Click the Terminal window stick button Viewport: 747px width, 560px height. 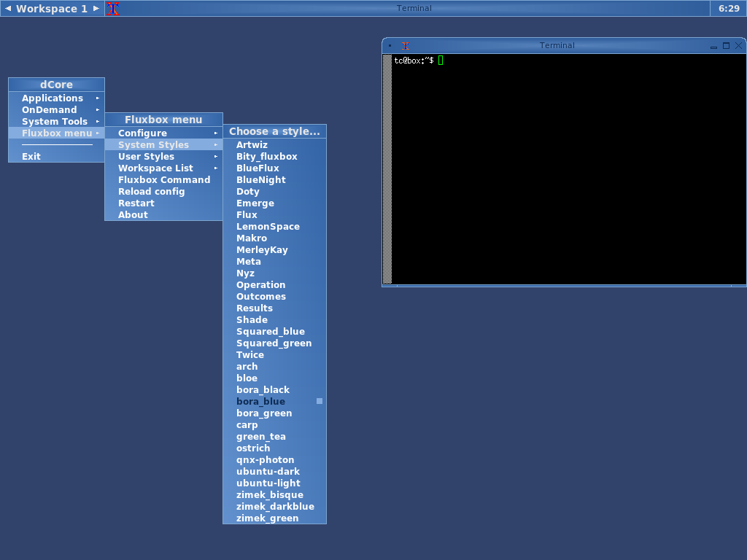click(390, 45)
